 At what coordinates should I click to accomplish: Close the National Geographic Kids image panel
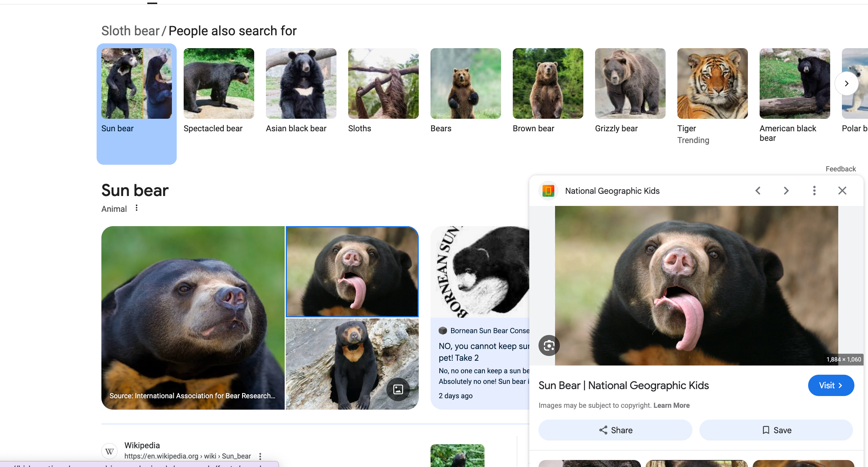(x=842, y=190)
